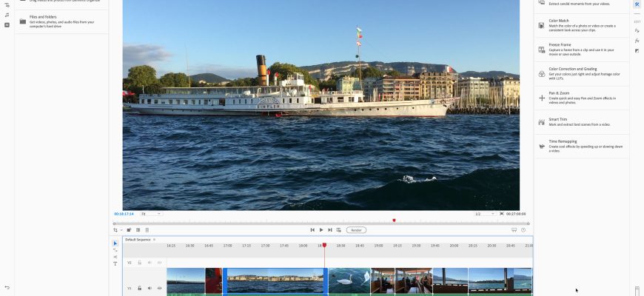This screenshot has height=296, width=644.
Task: Click the Pan & Zoom crosshair icon
Action: [542, 98]
